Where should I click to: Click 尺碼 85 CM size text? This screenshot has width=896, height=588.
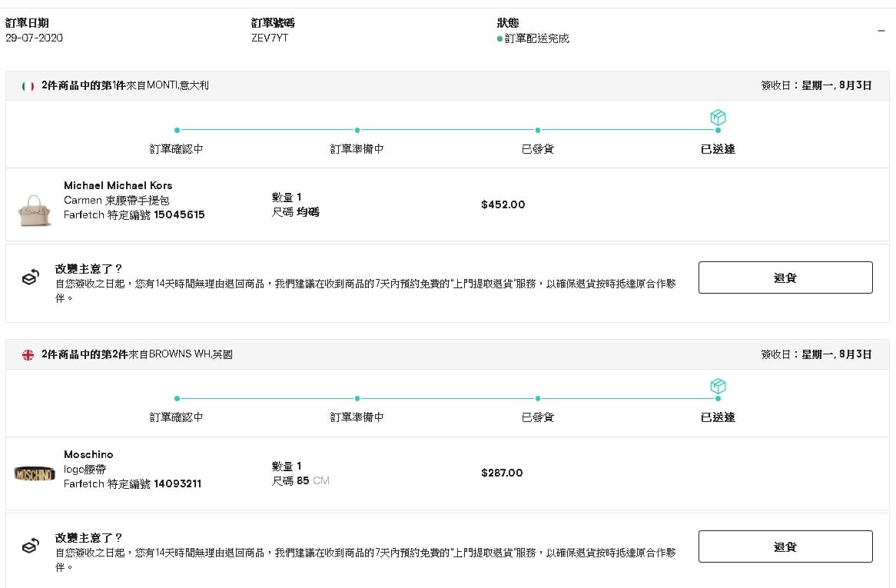[x=300, y=480]
